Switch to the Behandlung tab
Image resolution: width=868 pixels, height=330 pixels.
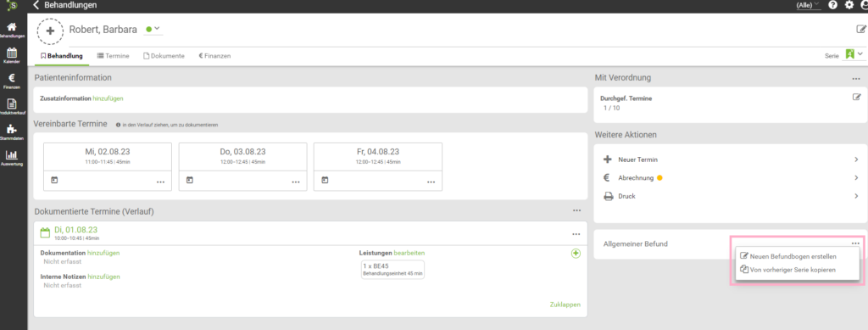(61, 56)
